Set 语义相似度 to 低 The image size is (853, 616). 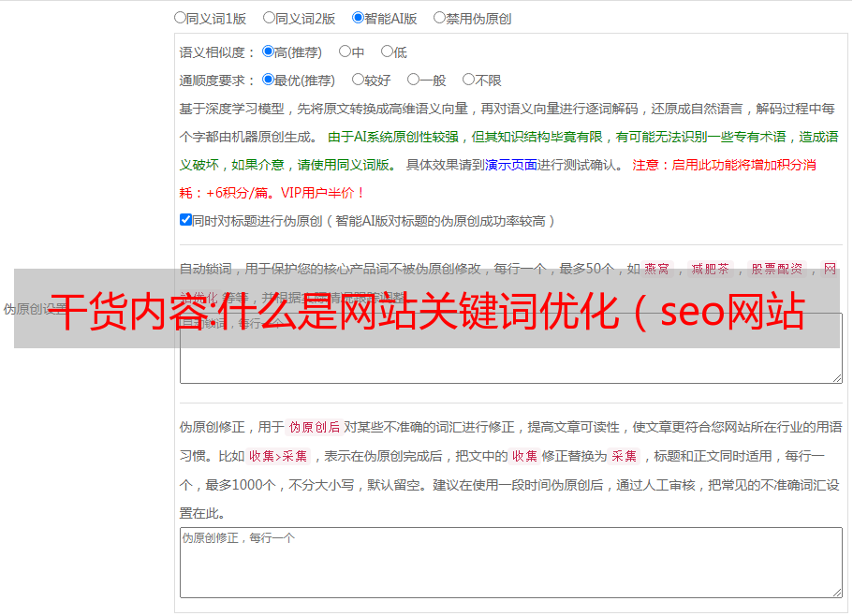point(387,51)
